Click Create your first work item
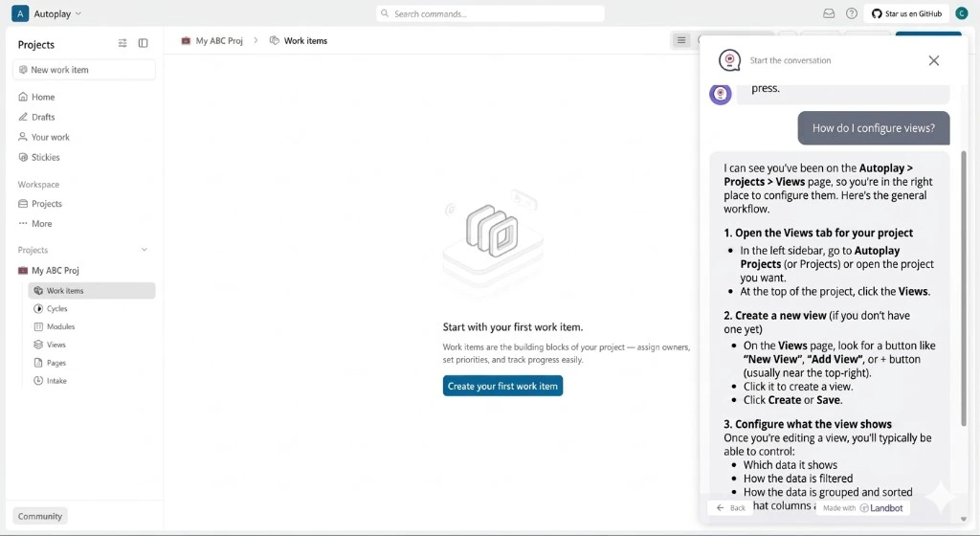The height and width of the screenshot is (536, 980). click(502, 386)
